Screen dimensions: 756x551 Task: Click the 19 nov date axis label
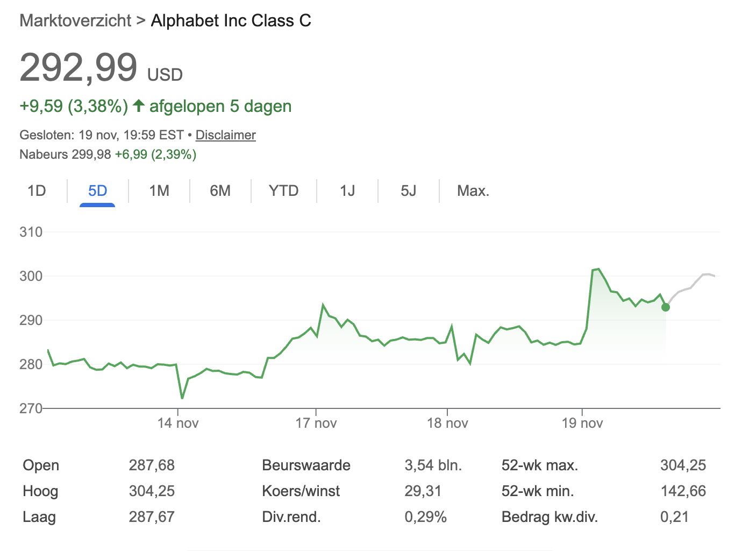pos(582,423)
